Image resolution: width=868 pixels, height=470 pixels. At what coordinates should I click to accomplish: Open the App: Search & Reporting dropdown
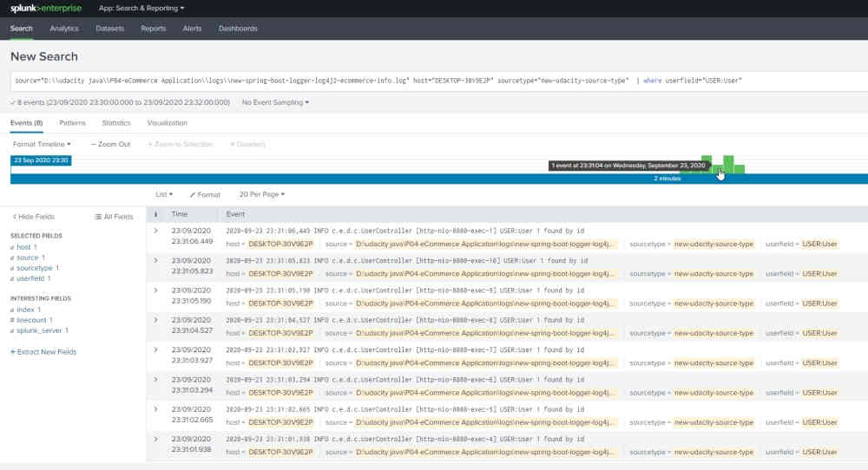point(141,9)
